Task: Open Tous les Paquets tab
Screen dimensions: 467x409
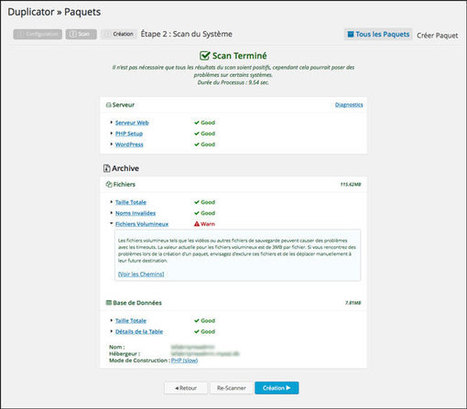Action: coord(378,34)
